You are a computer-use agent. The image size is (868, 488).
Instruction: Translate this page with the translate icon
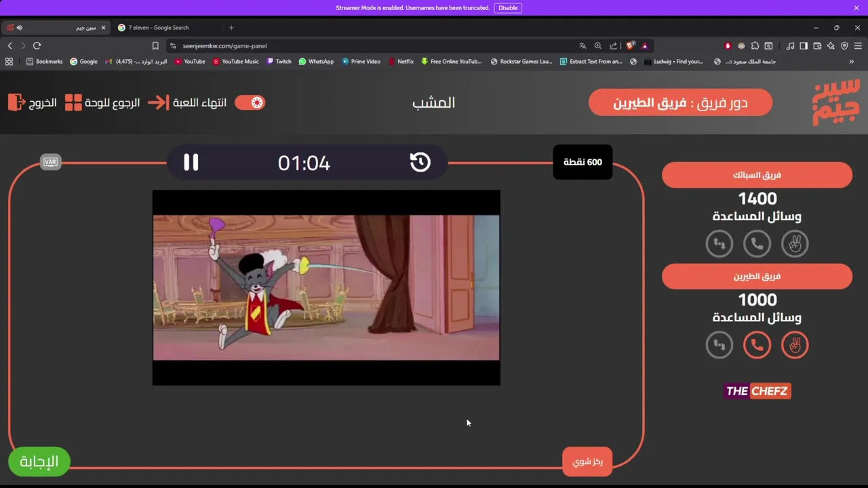click(583, 45)
